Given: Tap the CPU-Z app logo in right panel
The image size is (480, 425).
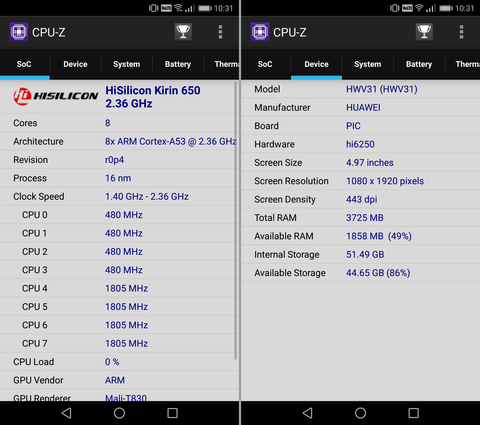Looking at the screenshot, I should click(260, 32).
